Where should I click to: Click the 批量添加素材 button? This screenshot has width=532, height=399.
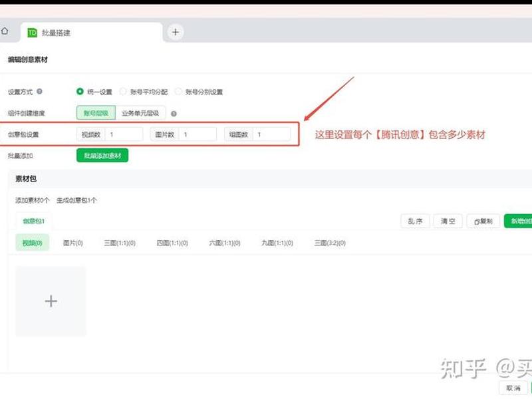[102, 156]
